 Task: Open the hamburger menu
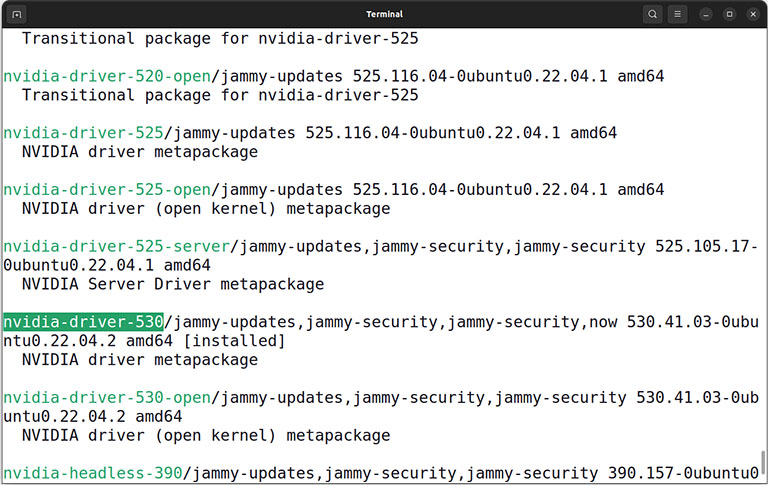[x=677, y=14]
